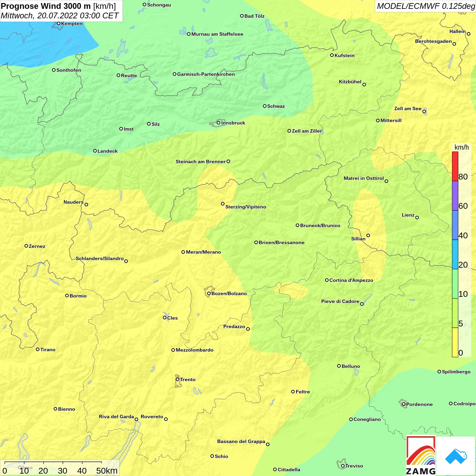Click the Lienz city label
The width and height of the screenshot is (476, 476).
pyautogui.click(x=408, y=215)
